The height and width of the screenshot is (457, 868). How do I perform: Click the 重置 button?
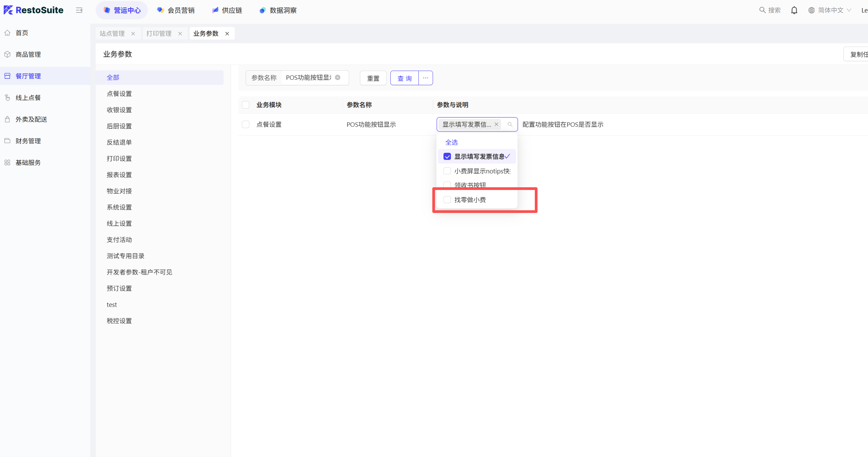[x=373, y=78]
